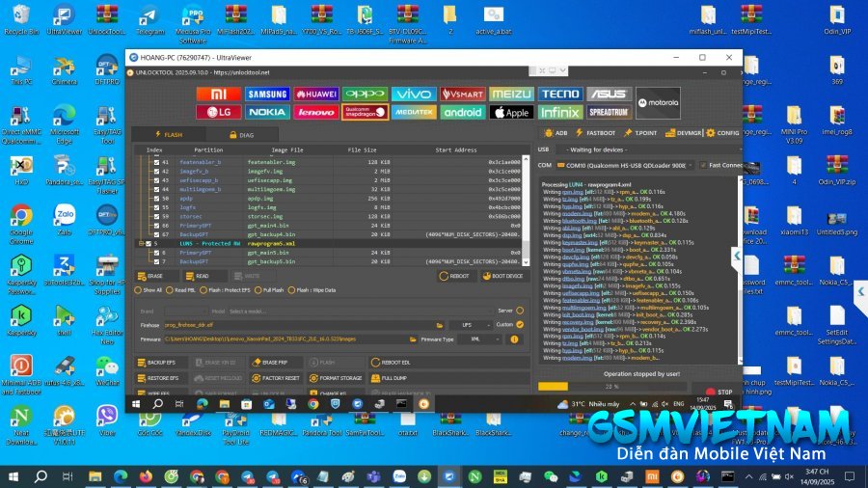This screenshot has width=868, height=488.
Task: Click the ERASE FRP button
Action: [x=275, y=363]
